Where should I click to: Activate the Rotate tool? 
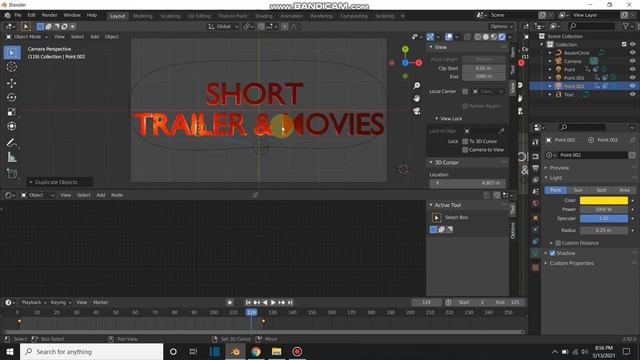point(12,98)
